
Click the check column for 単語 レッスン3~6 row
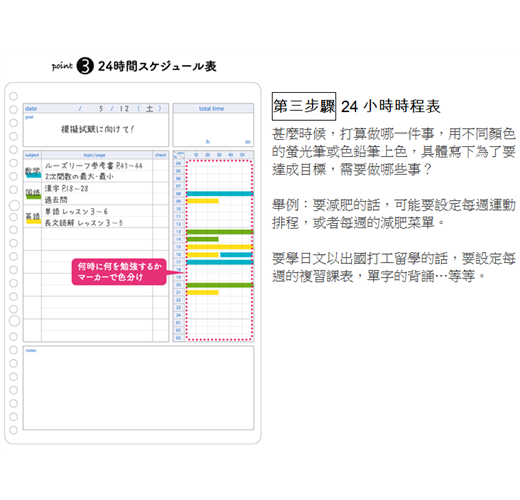pos(161,211)
